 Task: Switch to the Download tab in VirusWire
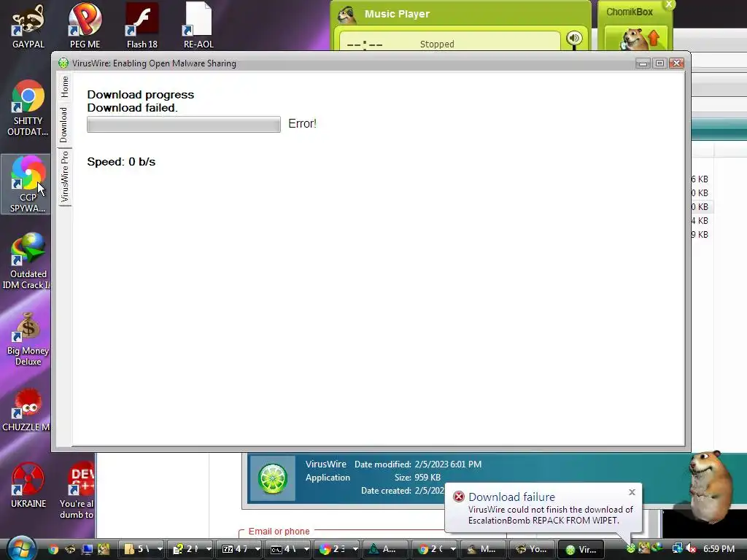[64, 125]
